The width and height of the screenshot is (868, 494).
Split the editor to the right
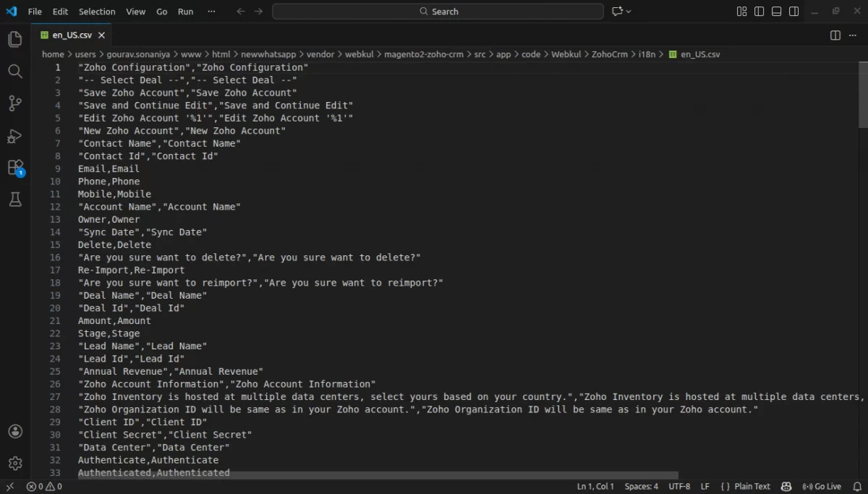pos(835,35)
